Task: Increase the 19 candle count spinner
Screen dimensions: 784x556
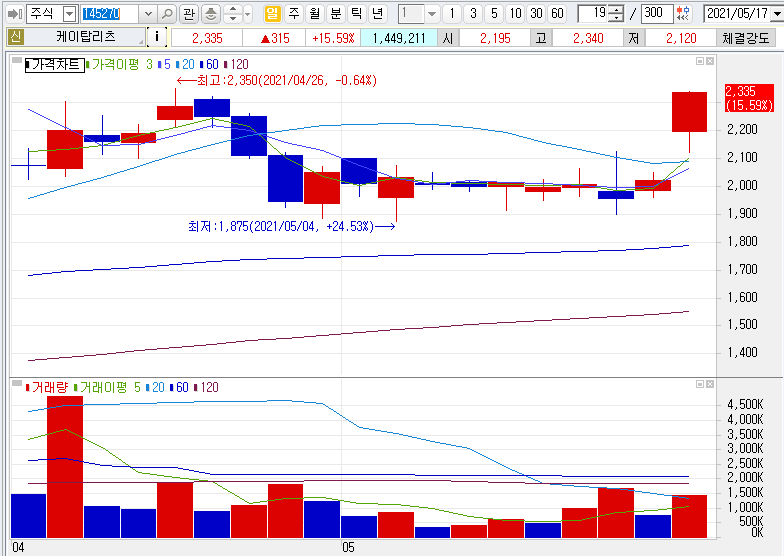Action: [x=618, y=10]
